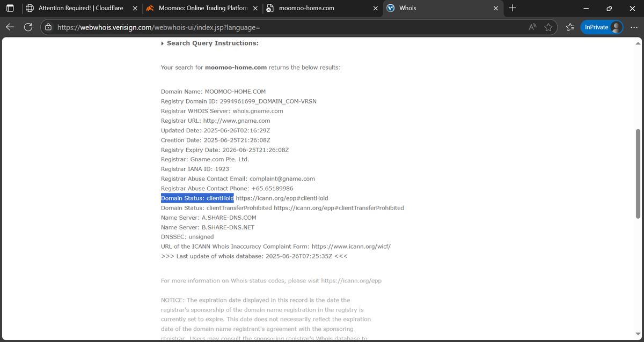Viewport: 644px width, 342px height.
Task: Click the InPrivate profile button
Action: [x=601, y=27]
